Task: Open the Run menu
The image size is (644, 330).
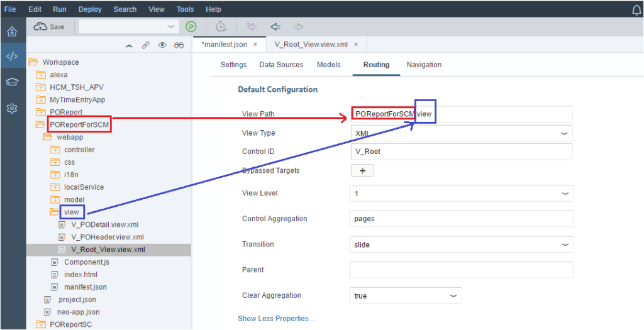Action: point(60,9)
